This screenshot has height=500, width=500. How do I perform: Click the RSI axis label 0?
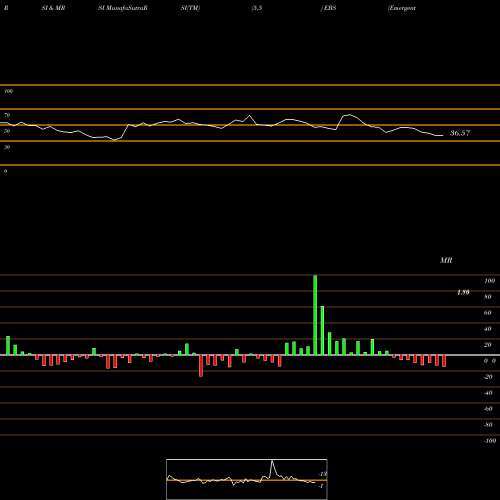click(x=5, y=171)
